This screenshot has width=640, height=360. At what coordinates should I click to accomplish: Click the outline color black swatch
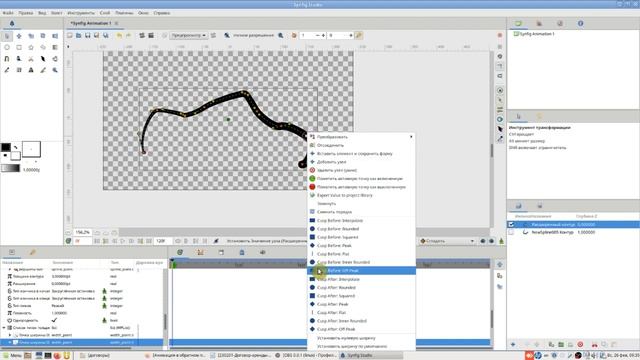[6, 147]
